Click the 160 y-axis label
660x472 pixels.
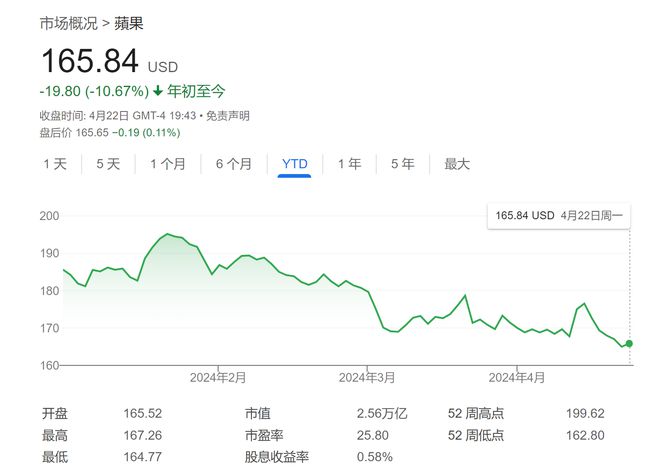(x=49, y=365)
